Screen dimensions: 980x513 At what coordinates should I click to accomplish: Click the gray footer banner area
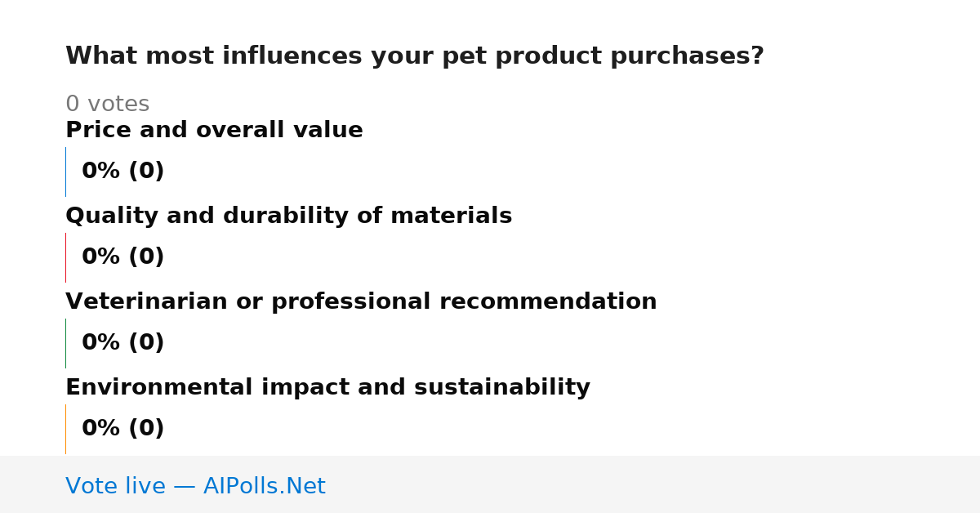490,484
